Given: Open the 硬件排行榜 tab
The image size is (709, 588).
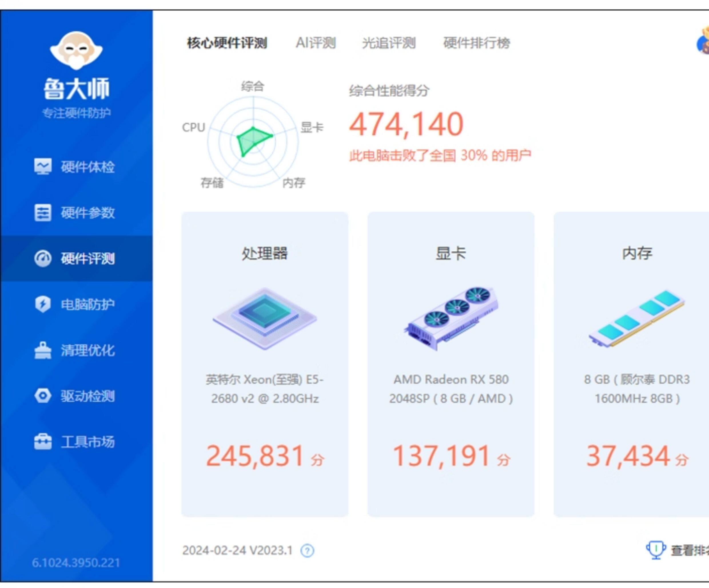Looking at the screenshot, I should (477, 43).
